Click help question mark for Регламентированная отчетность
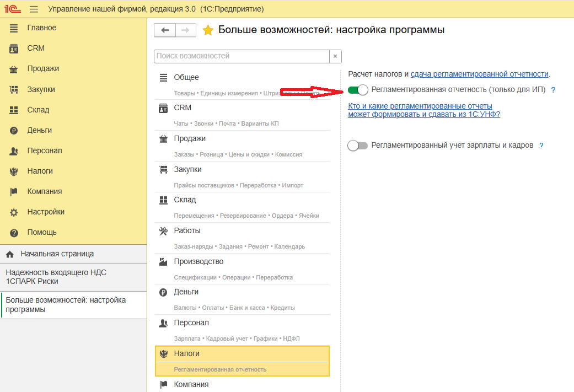The height and width of the screenshot is (392, 574). point(553,90)
